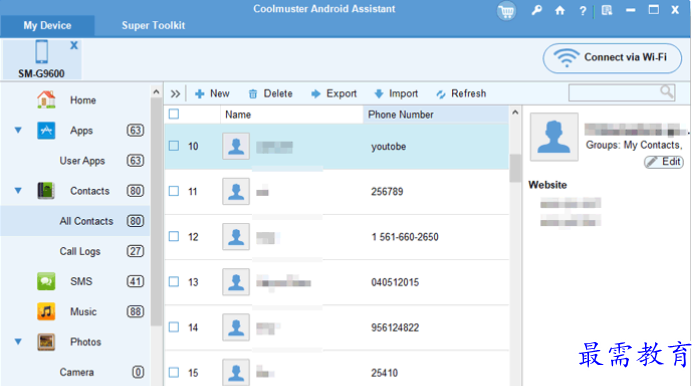This screenshot has height=386, width=700.
Task: Check the box for contact 15
Action: pyautogui.click(x=174, y=373)
